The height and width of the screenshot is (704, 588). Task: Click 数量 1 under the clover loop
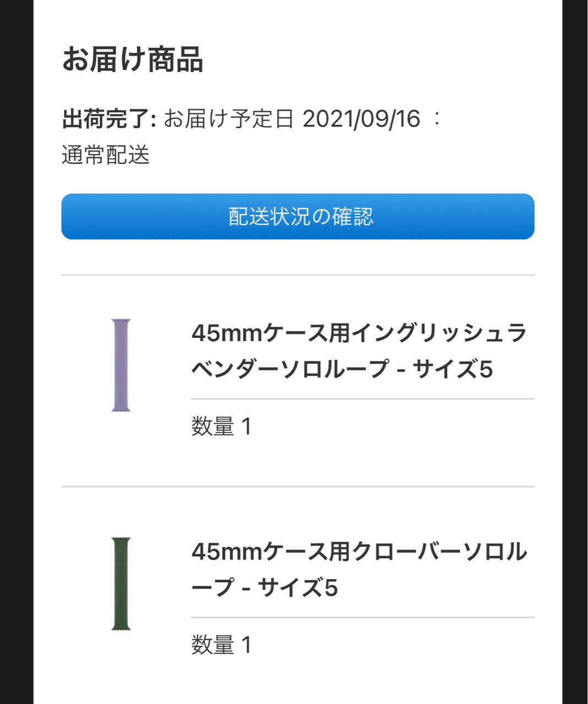click(x=222, y=645)
